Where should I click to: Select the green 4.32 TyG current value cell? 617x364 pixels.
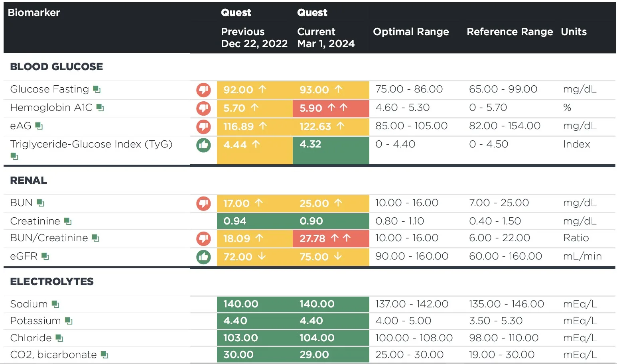tap(331, 150)
